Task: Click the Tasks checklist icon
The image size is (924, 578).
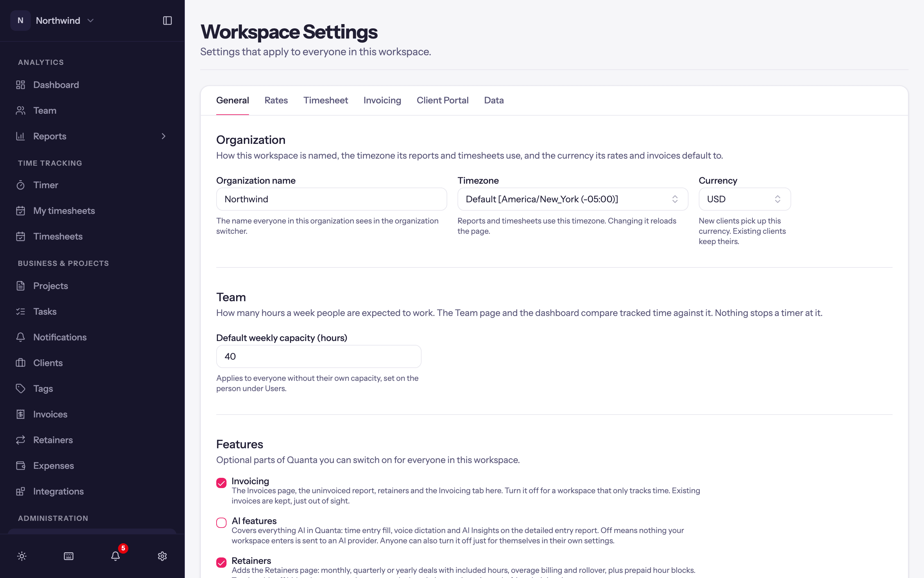Action: coord(21,311)
